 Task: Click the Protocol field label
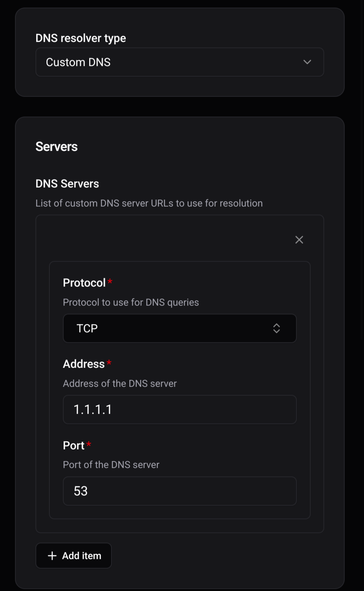(x=84, y=283)
